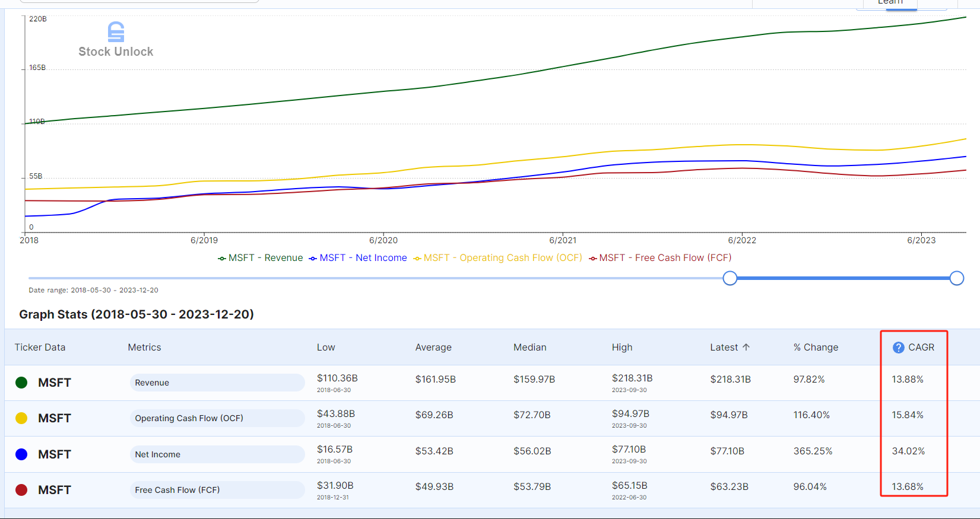
Task: Click the 165B y-axis label
Action: click(37, 68)
